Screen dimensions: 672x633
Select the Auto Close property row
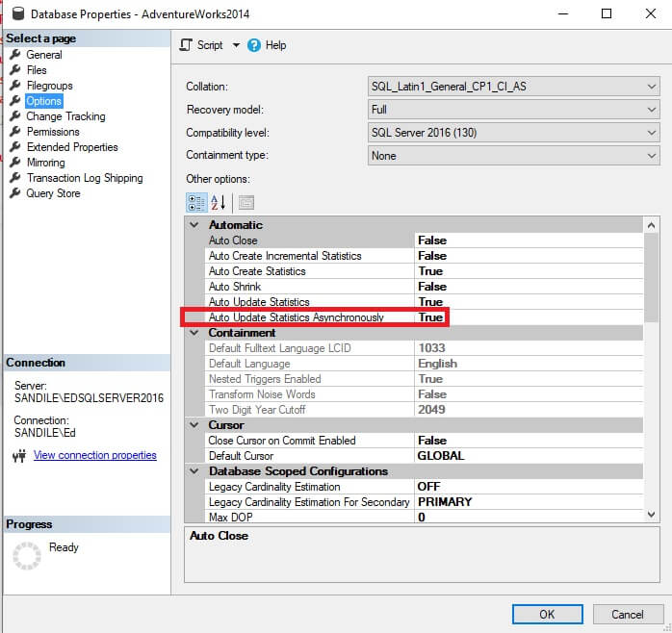pos(425,241)
